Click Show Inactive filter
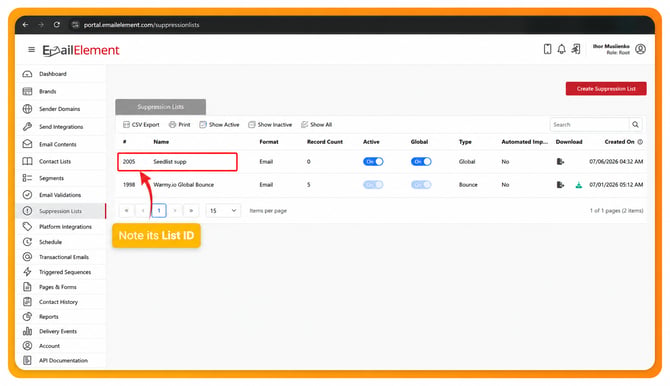This screenshot has width=670, height=386. click(x=270, y=124)
